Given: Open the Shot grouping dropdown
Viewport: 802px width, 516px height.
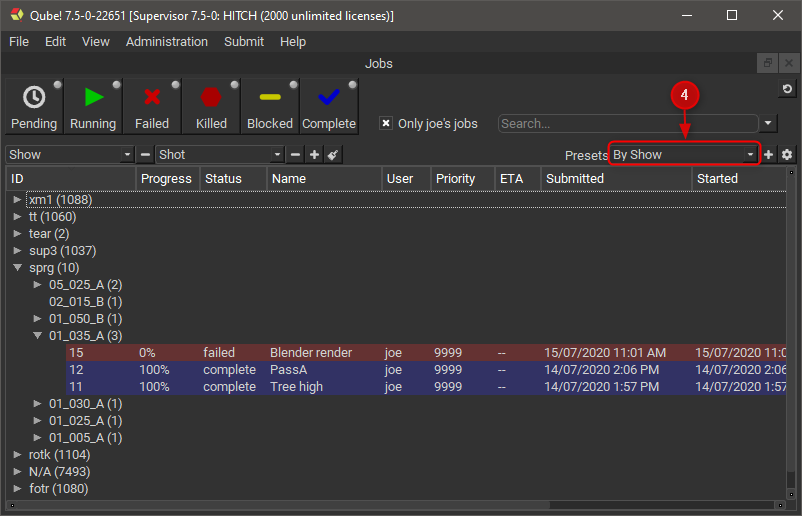Looking at the screenshot, I should [x=220, y=155].
